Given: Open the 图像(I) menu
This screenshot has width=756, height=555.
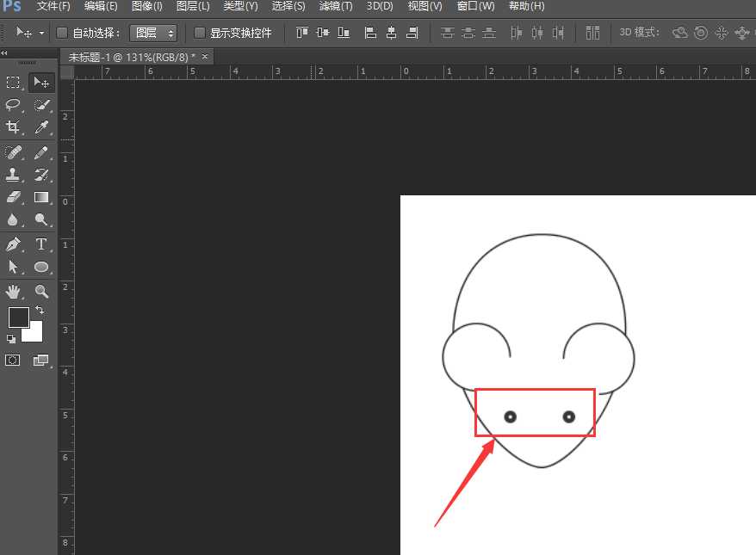Looking at the screenshot, I should point(147,6).
